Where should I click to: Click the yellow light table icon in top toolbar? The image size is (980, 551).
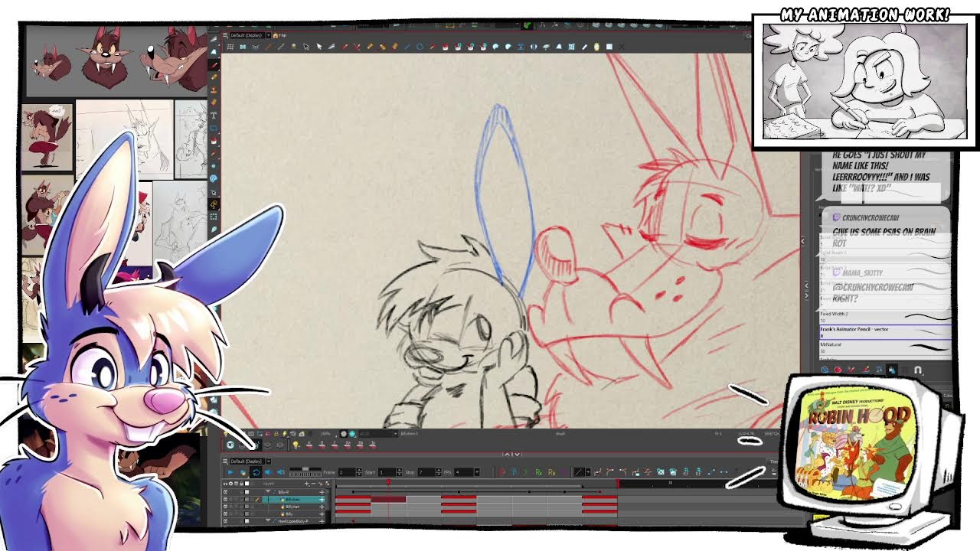coord(597,47)
